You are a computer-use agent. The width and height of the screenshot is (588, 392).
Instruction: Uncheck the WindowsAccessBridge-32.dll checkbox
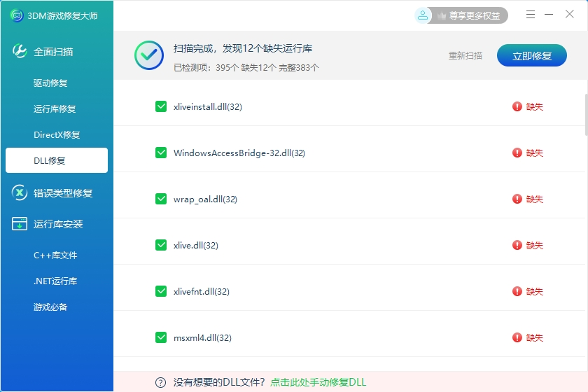tap(161, 153)
